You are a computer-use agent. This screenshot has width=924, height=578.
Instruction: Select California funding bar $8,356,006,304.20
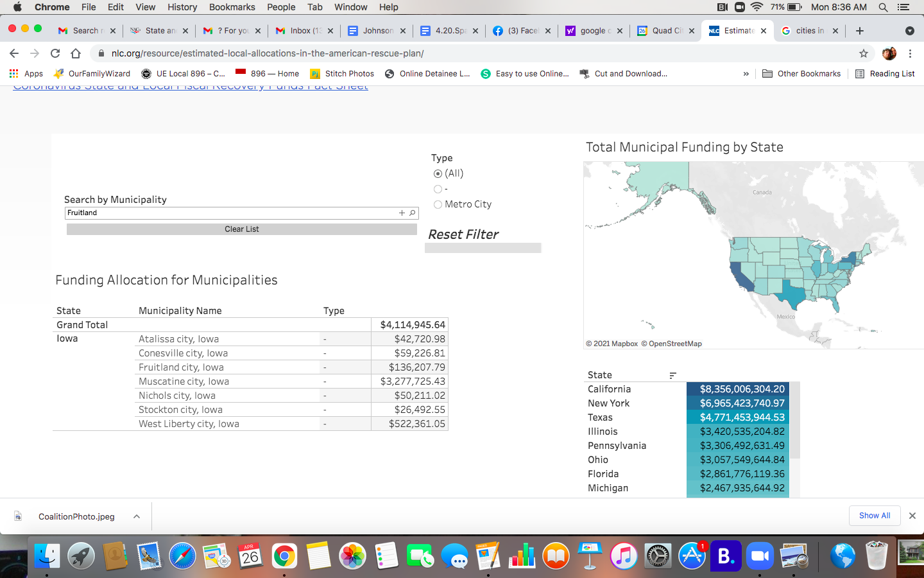pos(738,389)
